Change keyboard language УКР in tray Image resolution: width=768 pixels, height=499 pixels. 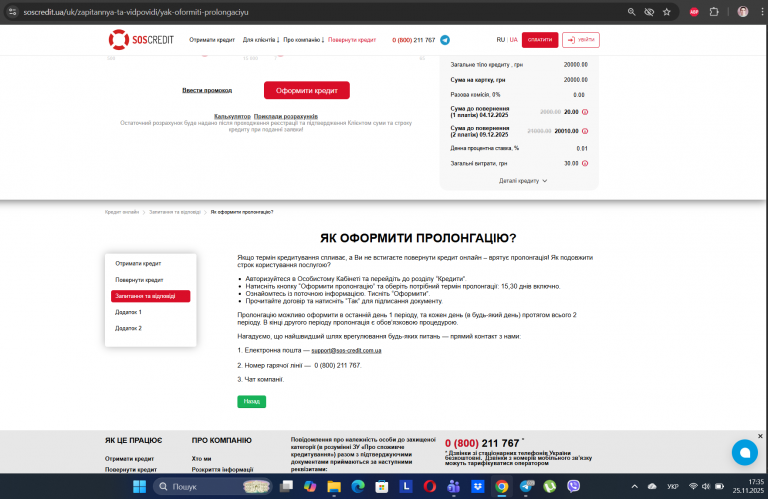672,486
